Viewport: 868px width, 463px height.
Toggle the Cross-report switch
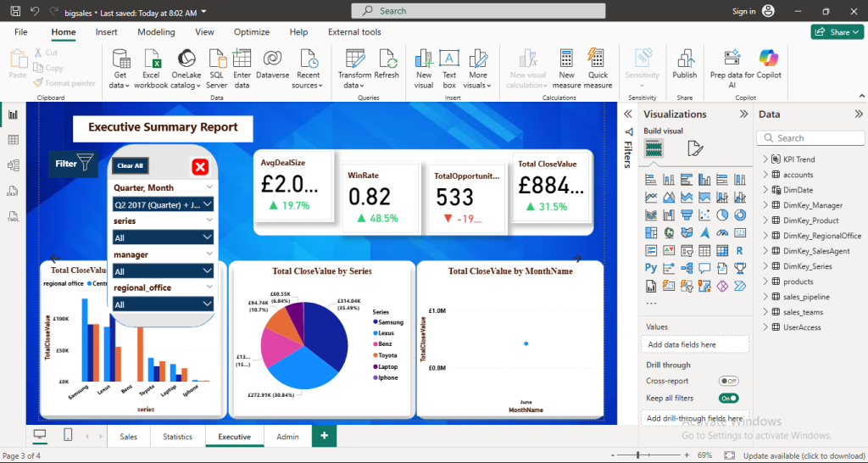pos(727,382)
